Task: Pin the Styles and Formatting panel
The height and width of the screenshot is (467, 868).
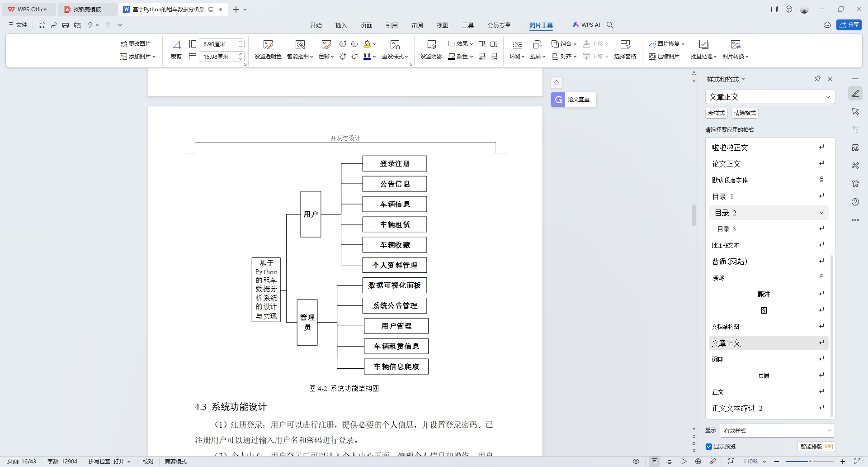Action: [817, 79]
